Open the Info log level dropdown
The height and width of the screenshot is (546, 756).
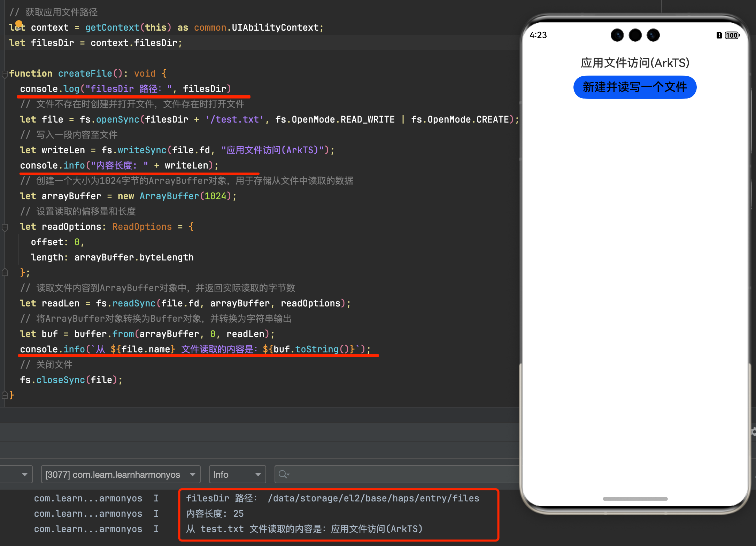click(237, 474)
